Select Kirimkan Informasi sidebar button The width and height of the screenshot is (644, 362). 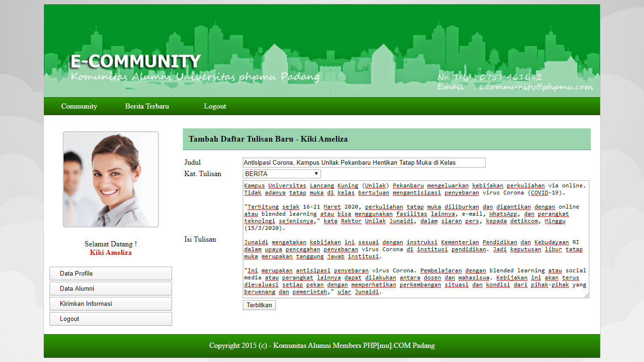(111, 303)
